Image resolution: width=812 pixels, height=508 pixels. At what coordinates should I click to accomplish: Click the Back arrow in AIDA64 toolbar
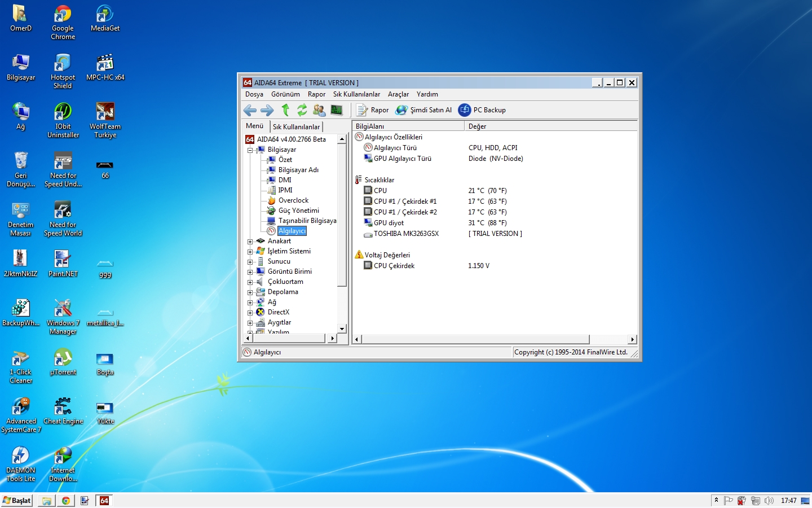point(250,110)
